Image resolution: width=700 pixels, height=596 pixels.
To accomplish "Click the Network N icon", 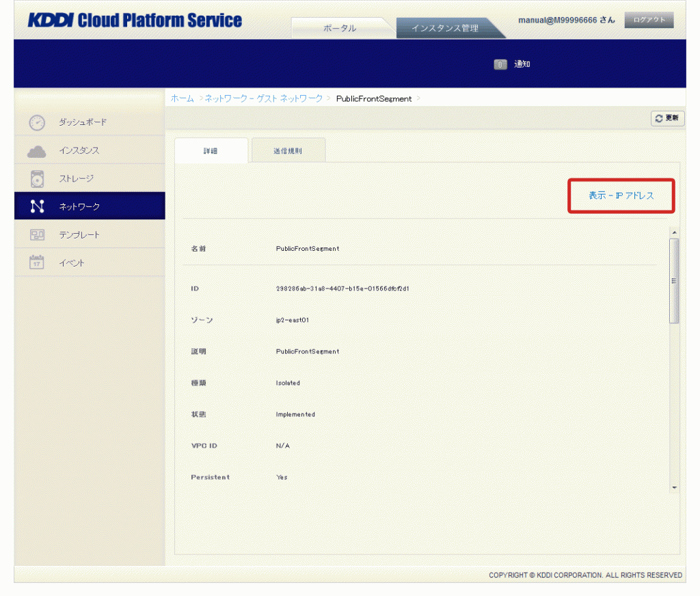I will [37, 206].
